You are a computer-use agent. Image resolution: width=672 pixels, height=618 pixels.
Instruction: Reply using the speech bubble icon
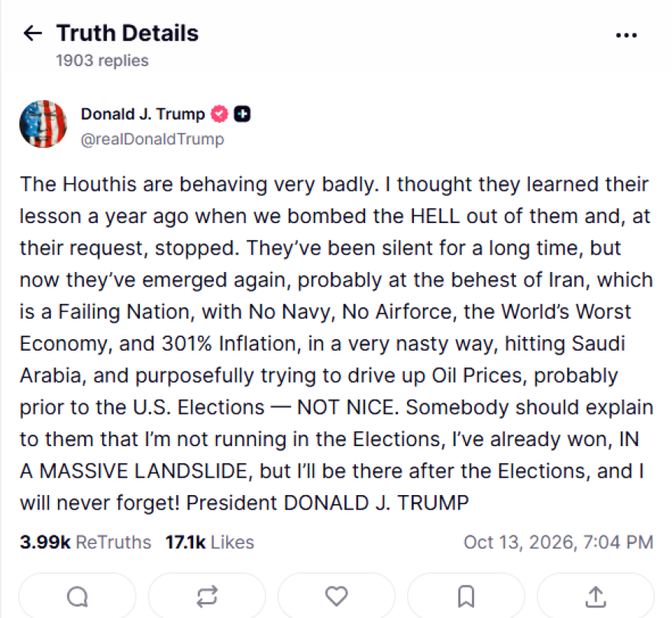click(78, 596)
